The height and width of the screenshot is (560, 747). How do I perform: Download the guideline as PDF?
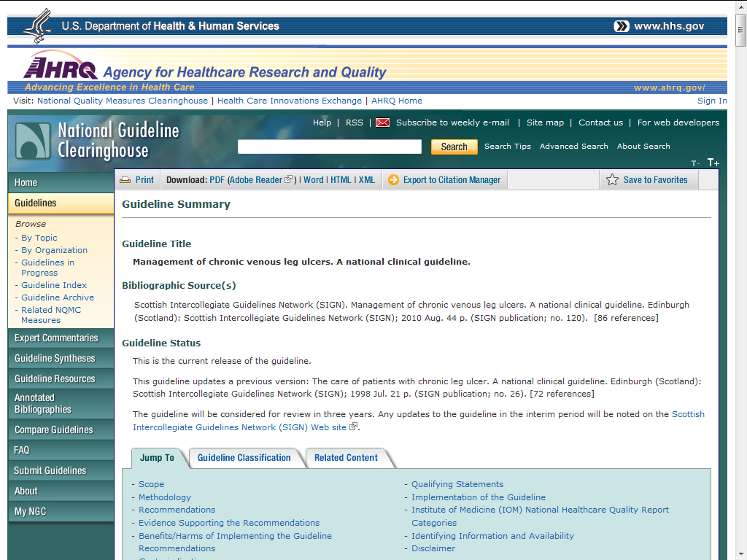pyautogui.click(x=217, y=180)
